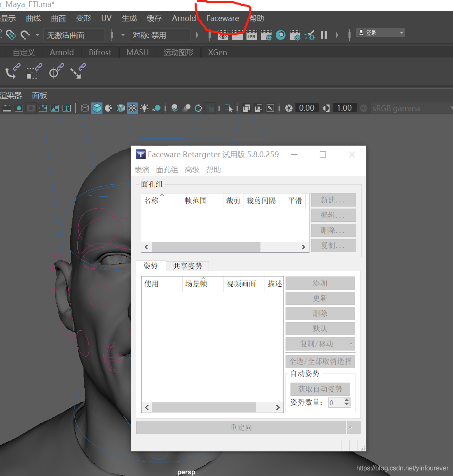453x476 pixels.
Task: Toggle wireframe on shaded cube
Action: pos(121,108)
